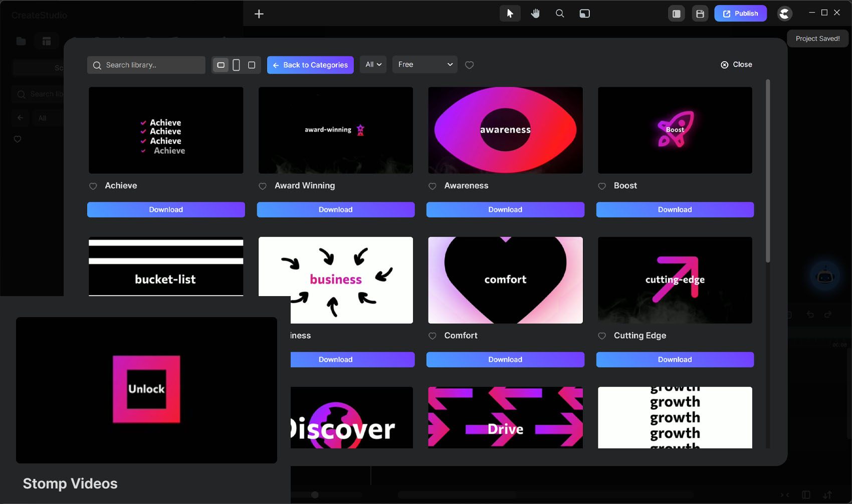Open the Free pricing dropdown
The height and width of the screenshot is (504, 852).
coord(424,65)
